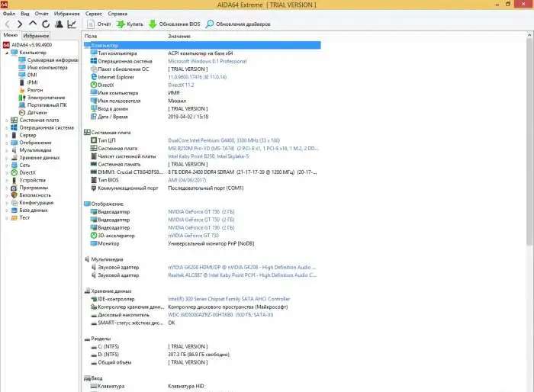Go back with the left arrow toolbar icon
The image size is (534, 392).
coord(8,24)
